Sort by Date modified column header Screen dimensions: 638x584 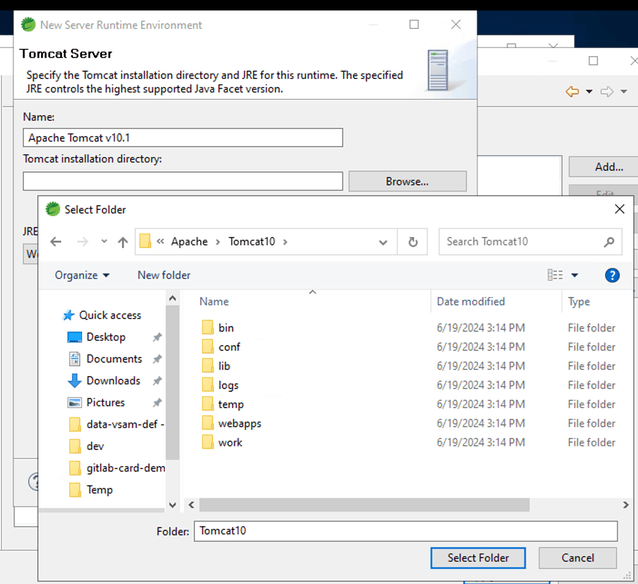click(471, 302)
